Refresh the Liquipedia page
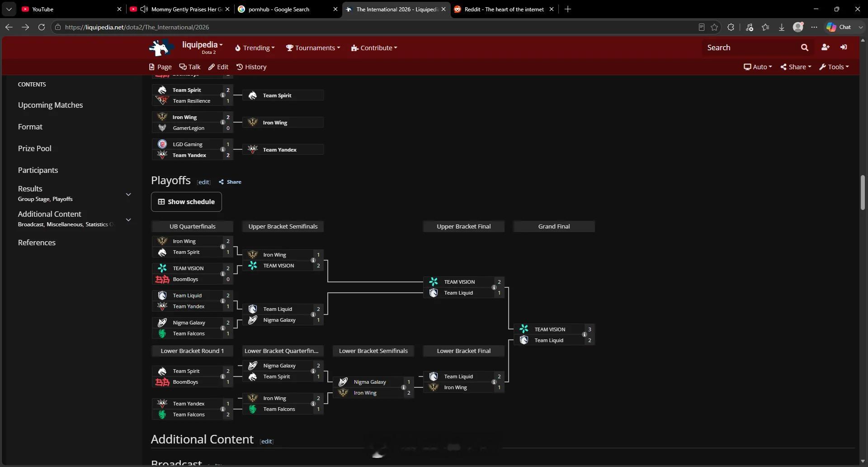 (42, 27)
